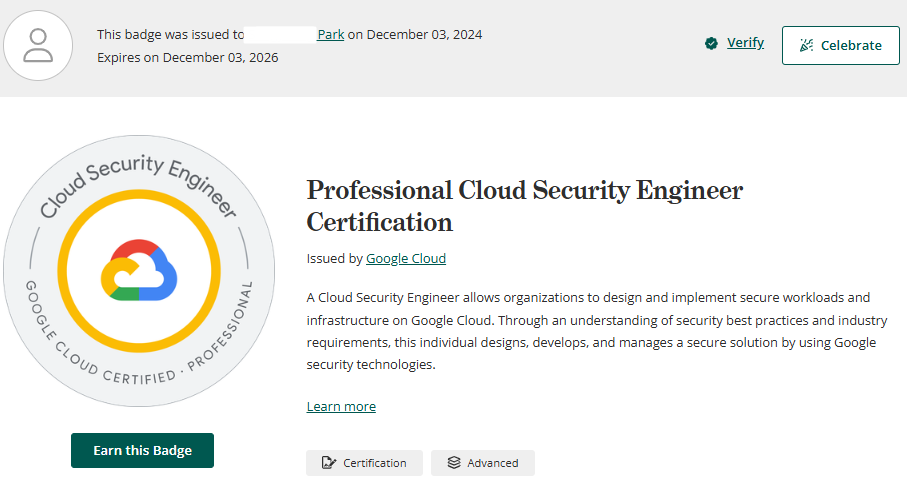Select the Certification tag
This screenshot has height=496, width=907.
point(364,463)
